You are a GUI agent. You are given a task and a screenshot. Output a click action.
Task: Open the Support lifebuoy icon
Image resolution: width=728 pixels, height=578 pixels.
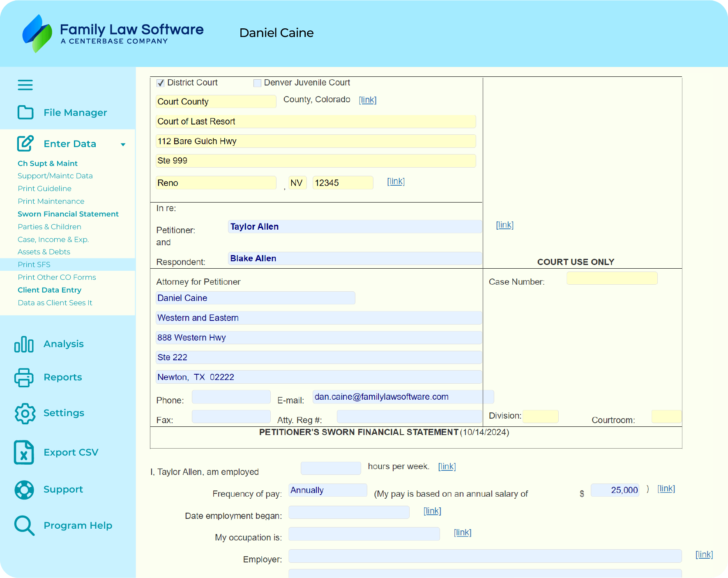[x=24, y=490]
